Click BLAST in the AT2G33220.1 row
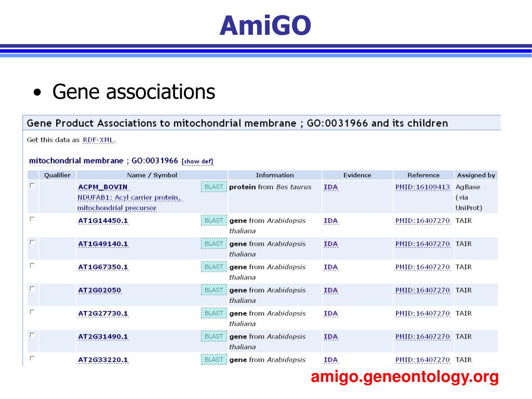 214,360
